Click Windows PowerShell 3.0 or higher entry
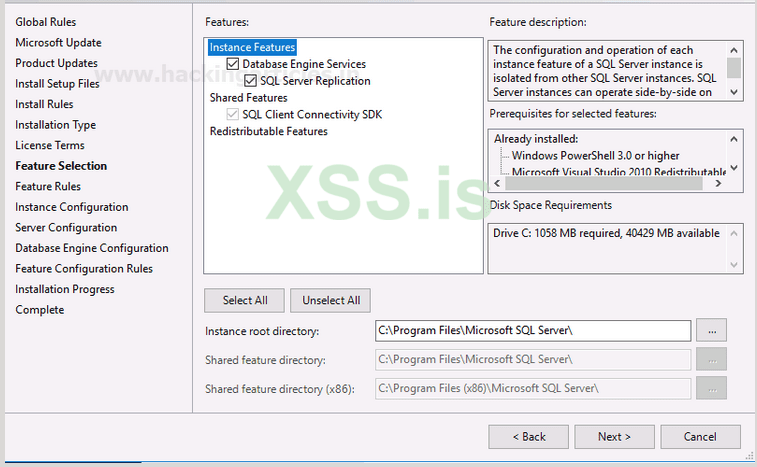Viewport: 757px width, 467px height. [x=595, y=156]
